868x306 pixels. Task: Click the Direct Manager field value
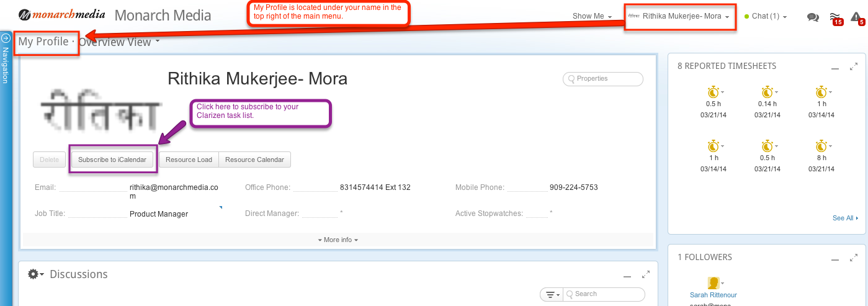(x=341, y=214)
